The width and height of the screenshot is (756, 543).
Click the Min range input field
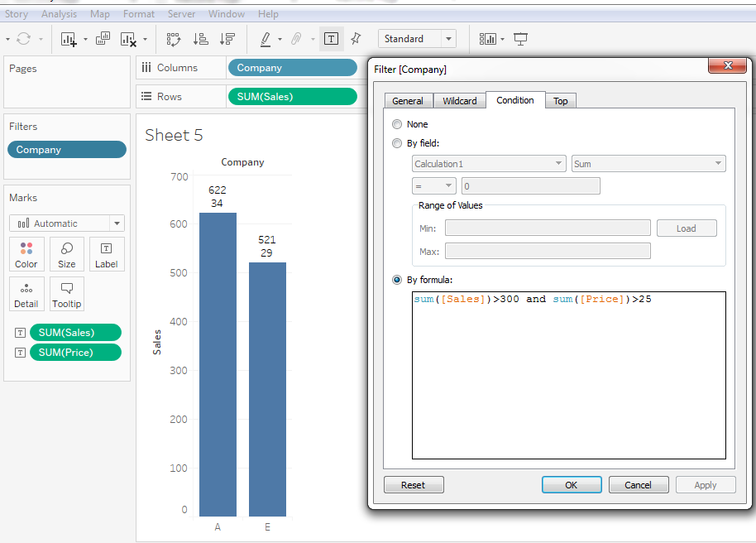(548, 228)
